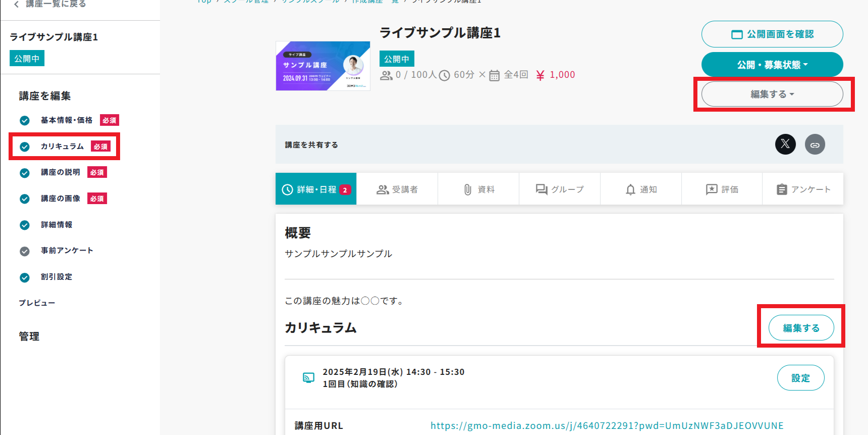
Task: Click the 事前アンケート gray check circle
Action: pos(25,251)
